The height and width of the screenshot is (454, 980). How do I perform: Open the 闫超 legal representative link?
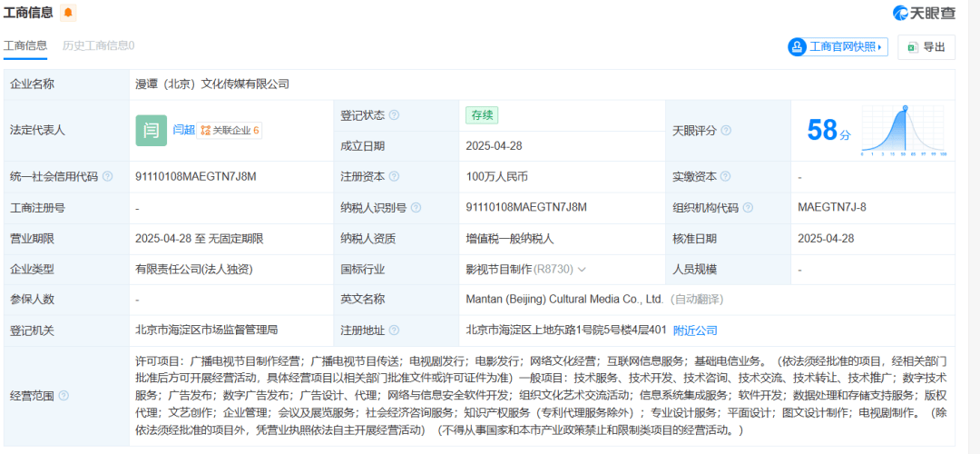[x=184, y=130]
